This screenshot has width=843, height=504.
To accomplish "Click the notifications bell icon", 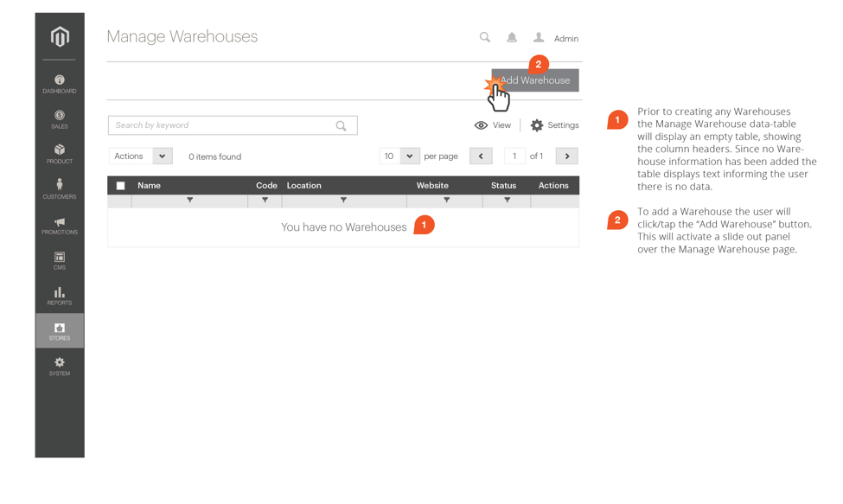I will coord(512,38).
